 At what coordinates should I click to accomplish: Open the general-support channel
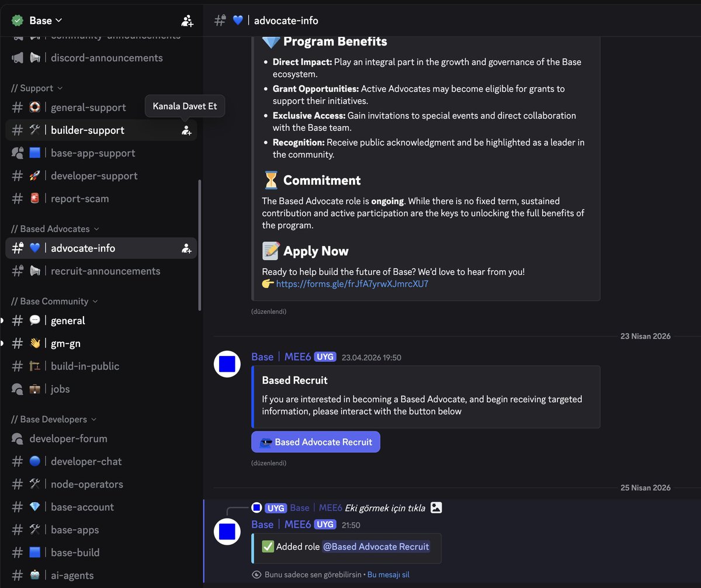[x=101, y=108]
